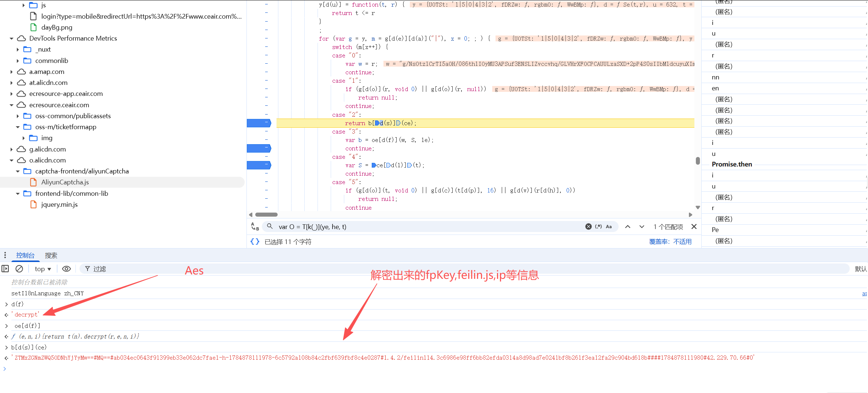Click the cloud icon for DevTools Performance Metrics
The width and height of the screenshot is (868, 393).
click(22, 38)
